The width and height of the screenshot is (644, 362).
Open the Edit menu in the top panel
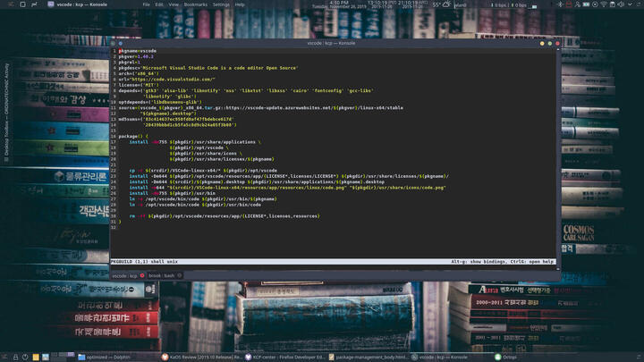pyautogui.click(x=159, y=4)
